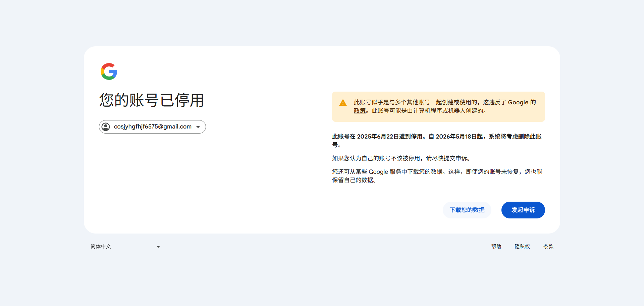Click the language selector's dropdown arrow
The image size is (644, 306).
tap(158, 247)
